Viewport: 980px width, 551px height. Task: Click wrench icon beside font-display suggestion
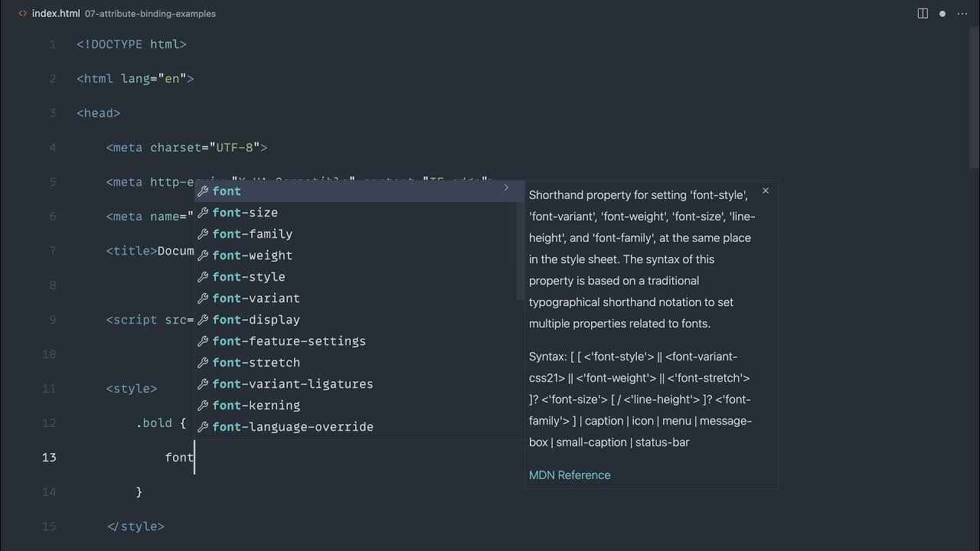[203, 320]
